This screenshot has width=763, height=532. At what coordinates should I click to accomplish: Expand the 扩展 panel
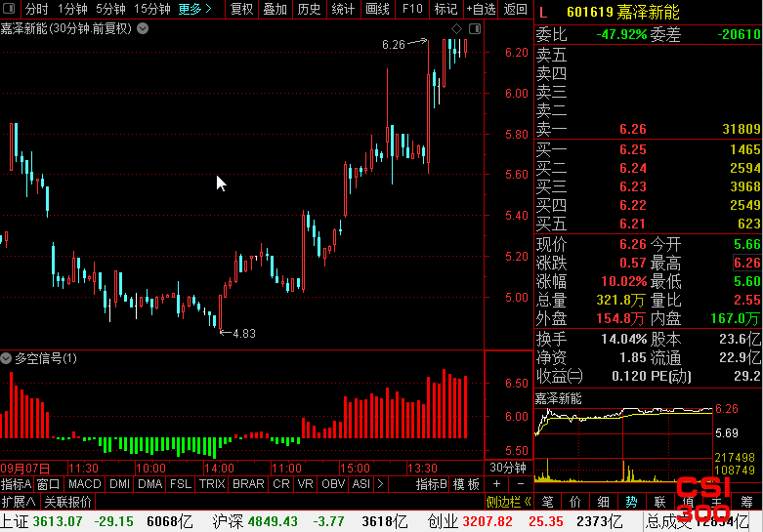point(19,502)
